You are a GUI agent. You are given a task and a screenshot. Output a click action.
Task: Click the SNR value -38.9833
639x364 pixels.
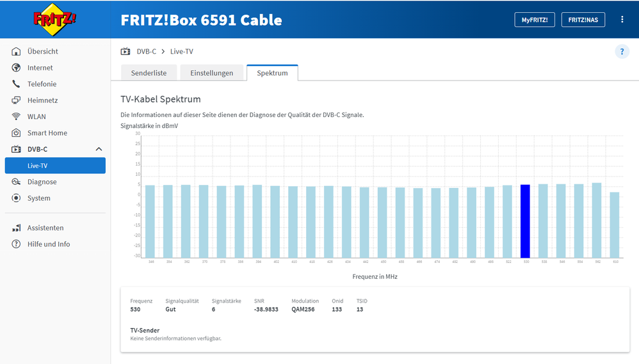coord(266,310)
